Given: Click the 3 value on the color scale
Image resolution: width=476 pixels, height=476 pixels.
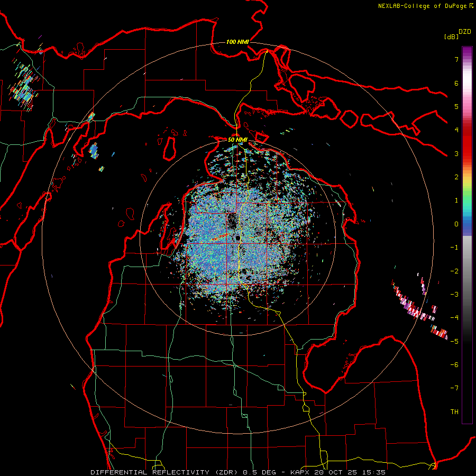Looking at the screenshot, I should (456, 153).
